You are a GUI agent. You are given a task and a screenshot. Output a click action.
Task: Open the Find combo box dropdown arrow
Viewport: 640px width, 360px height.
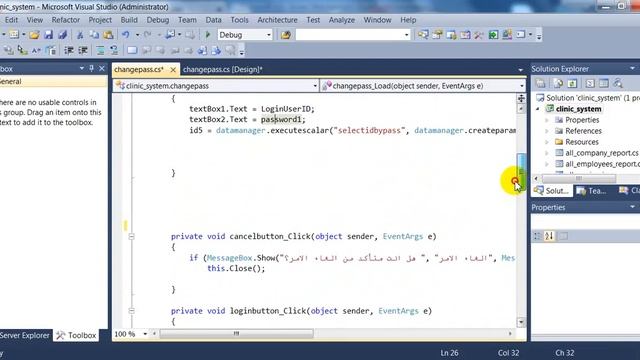pyautogui.click(x=406, y=35)
